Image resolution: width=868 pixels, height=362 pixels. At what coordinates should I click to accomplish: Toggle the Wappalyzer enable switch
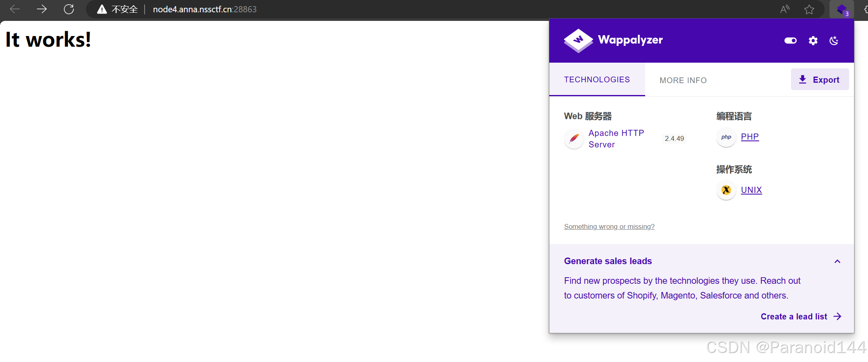(x=791, y=41)
